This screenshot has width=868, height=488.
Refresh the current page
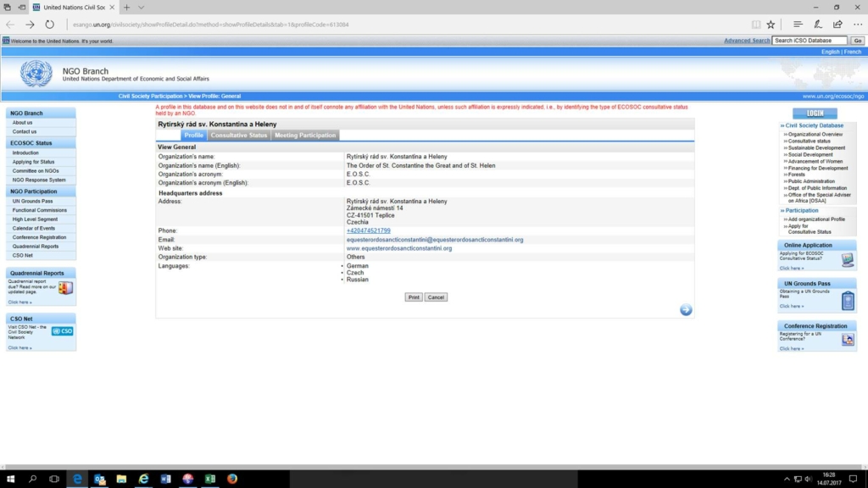(50, 25)
